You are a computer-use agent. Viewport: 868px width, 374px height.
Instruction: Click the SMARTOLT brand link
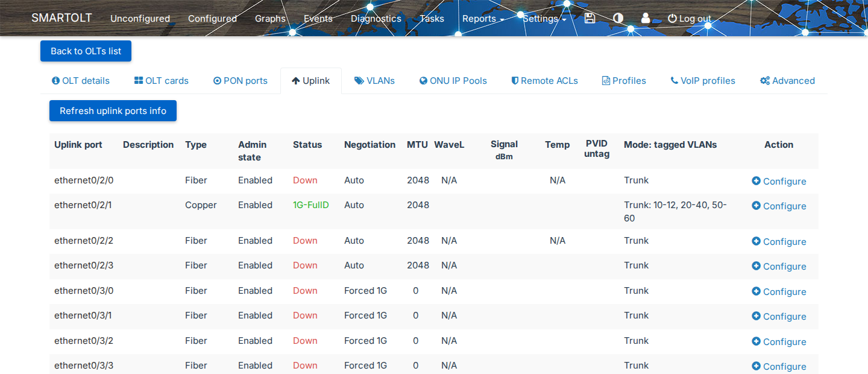61,18
